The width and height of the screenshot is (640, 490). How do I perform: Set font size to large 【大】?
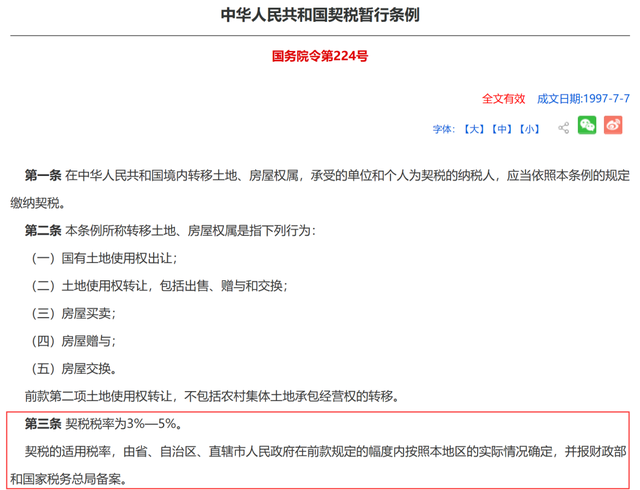click(473, 129)
